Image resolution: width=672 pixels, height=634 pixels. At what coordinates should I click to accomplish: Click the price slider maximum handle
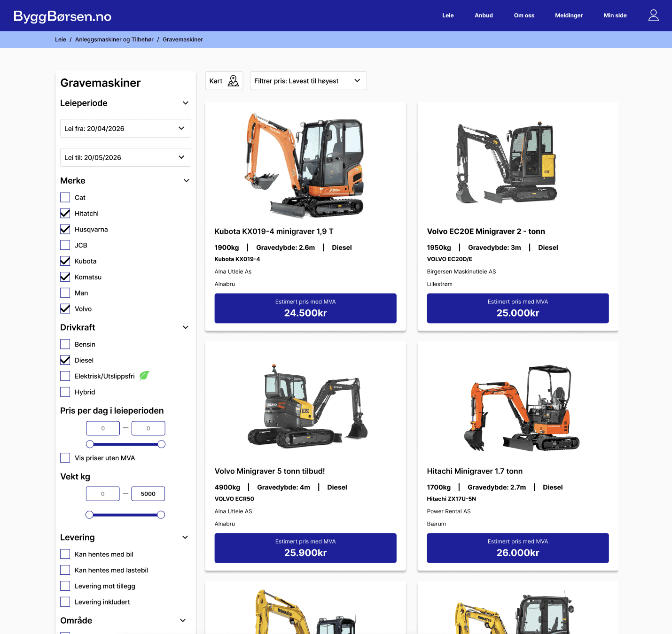click(x=162, y=444)
